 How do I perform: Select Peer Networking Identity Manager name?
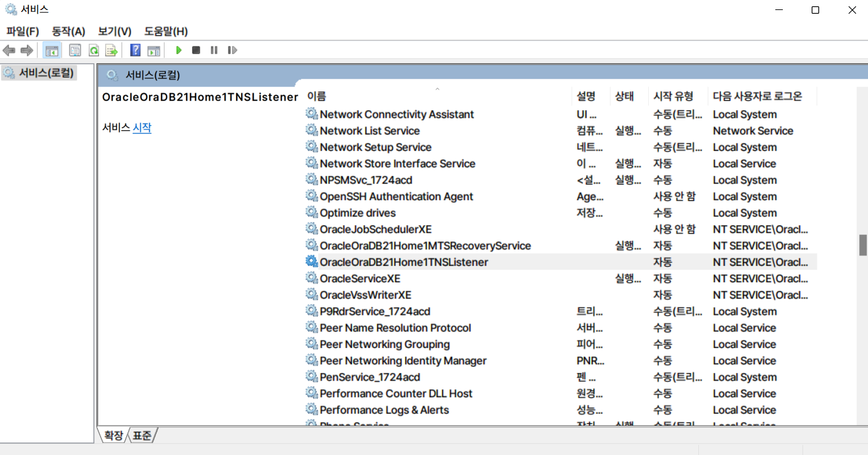point(403,360)
